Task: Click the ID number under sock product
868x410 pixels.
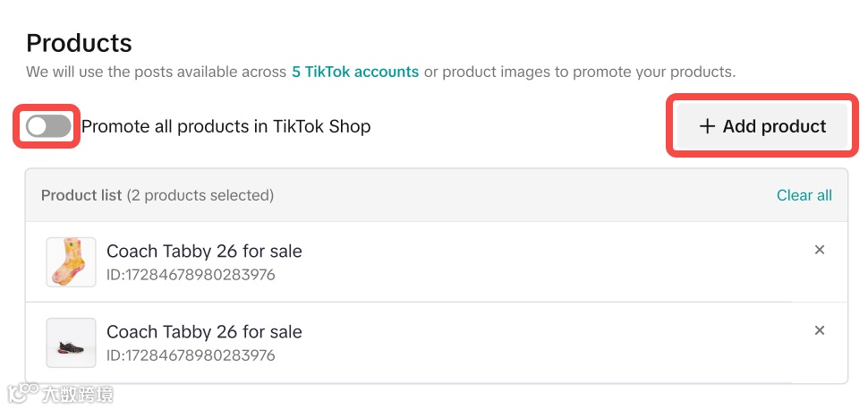Action: point(190,275)
